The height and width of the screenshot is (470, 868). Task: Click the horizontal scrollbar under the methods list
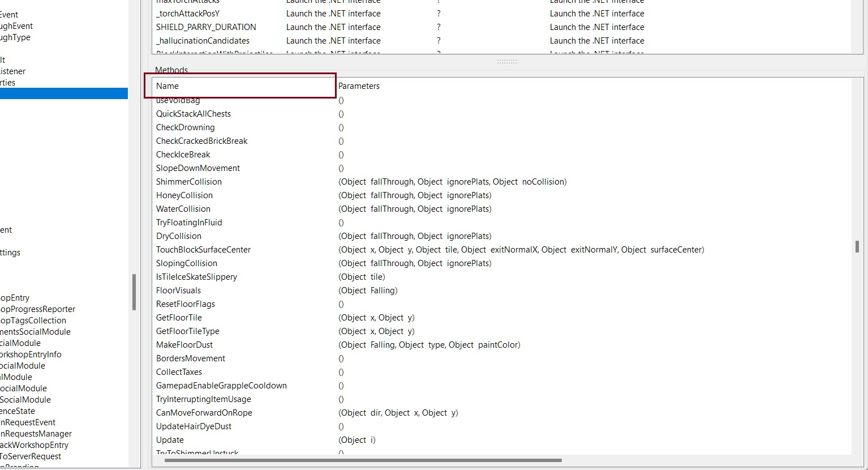point(363,460)
